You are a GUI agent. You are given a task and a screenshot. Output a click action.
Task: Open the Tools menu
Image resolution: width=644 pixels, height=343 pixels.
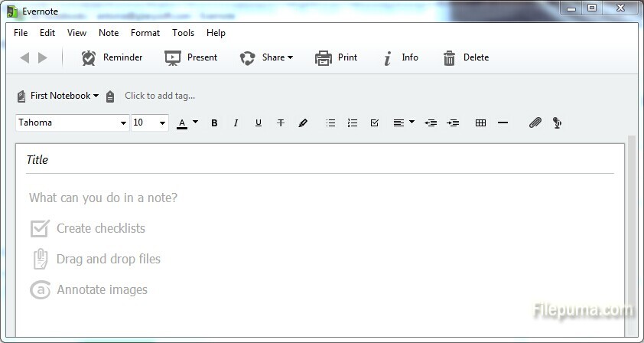pyautogui.click(x=183, y=33)
